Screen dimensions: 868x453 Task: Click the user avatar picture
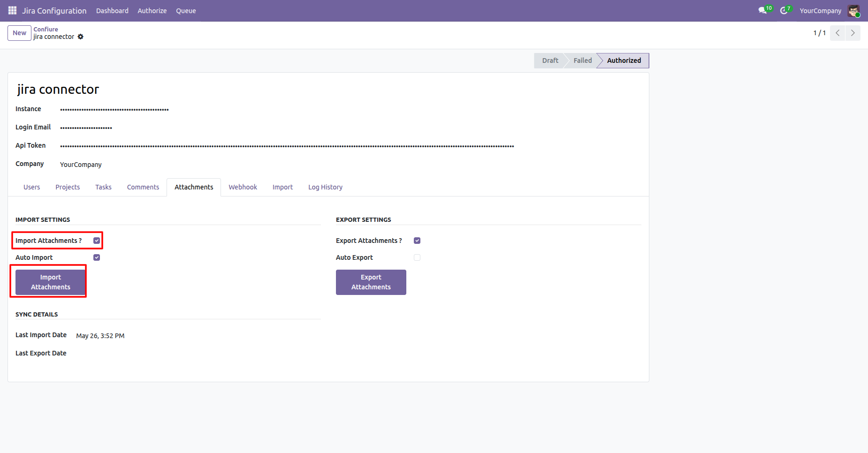[853, 10]
